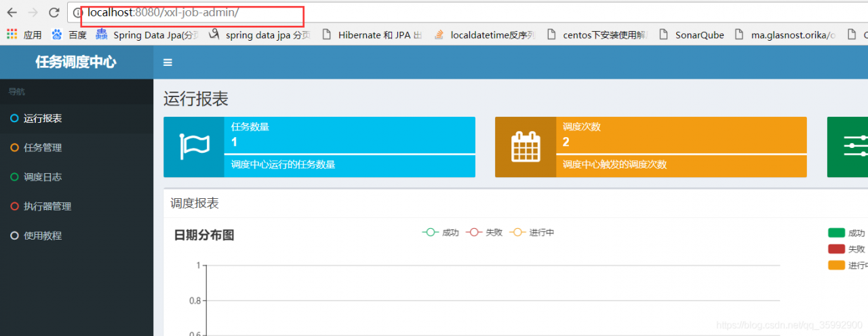The height and width of the screenshot is (336, 868).
Task: Toggle orange 进行中 swatch in right legend
Action: [x=836, y=265]
